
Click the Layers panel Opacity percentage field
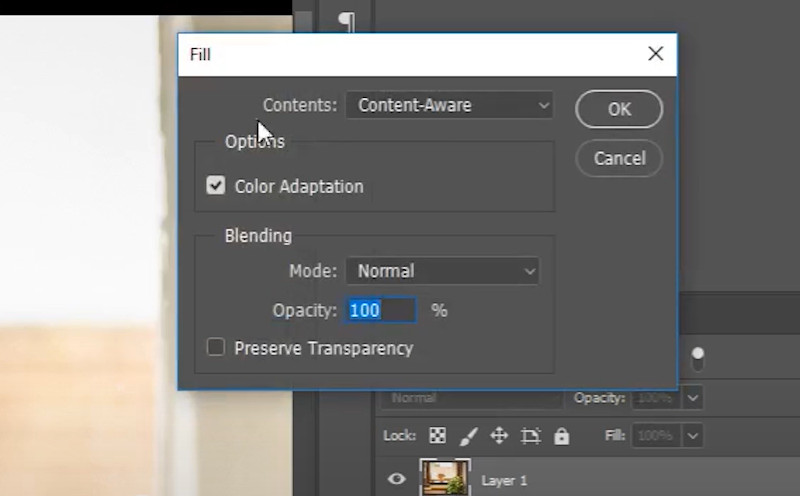(x=656, y=398)
